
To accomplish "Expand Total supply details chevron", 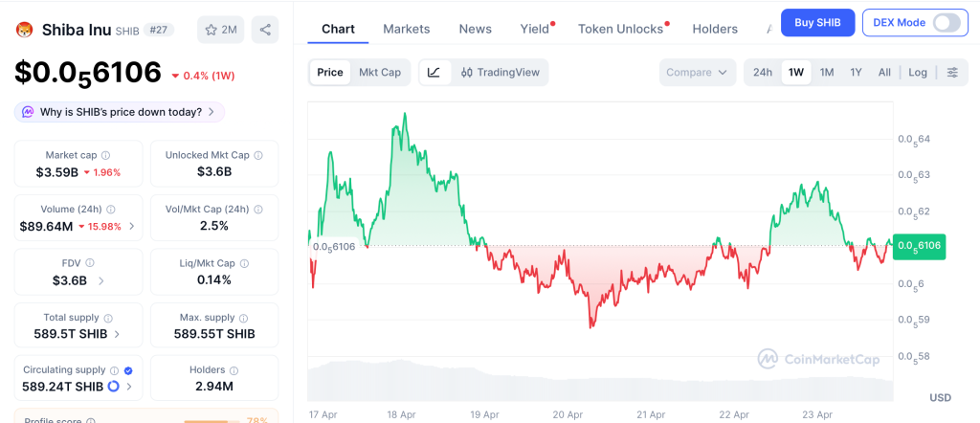I will click(x=117, y=334).
